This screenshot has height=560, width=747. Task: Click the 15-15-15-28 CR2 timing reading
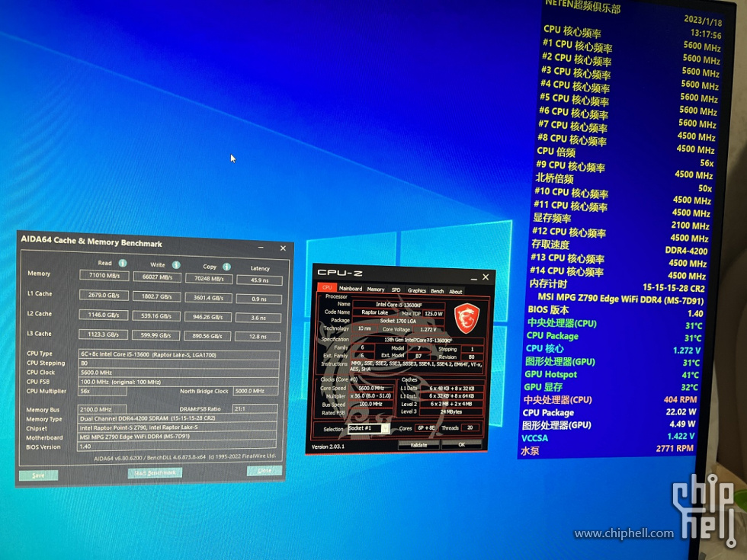tap(674, 288)
